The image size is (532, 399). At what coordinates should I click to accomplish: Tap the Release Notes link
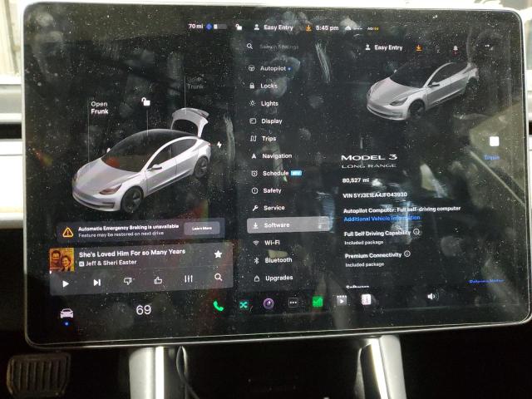[x=485, y=282]
